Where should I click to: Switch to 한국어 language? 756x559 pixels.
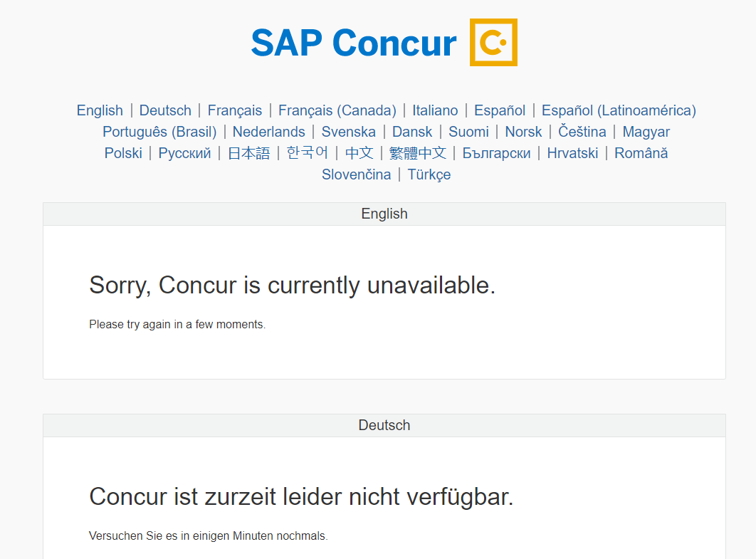pyautogui.click(x=308, y=153)
